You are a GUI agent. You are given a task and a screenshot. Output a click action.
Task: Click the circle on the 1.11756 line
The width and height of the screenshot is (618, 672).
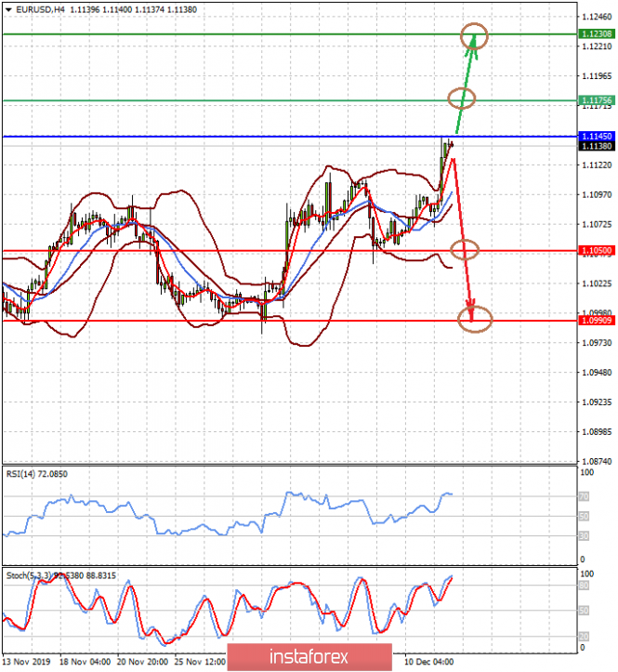462,98
